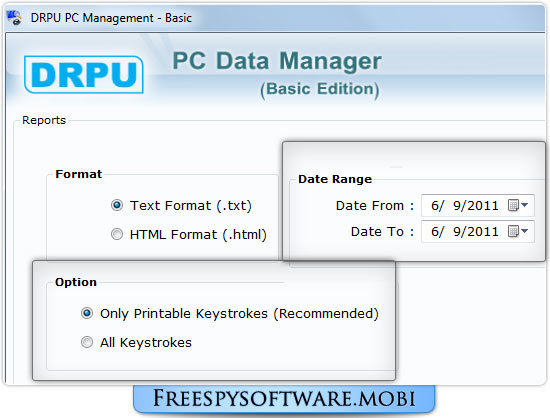
Task: Click the HTML Format (.html) label text
Action: (198, 235)
